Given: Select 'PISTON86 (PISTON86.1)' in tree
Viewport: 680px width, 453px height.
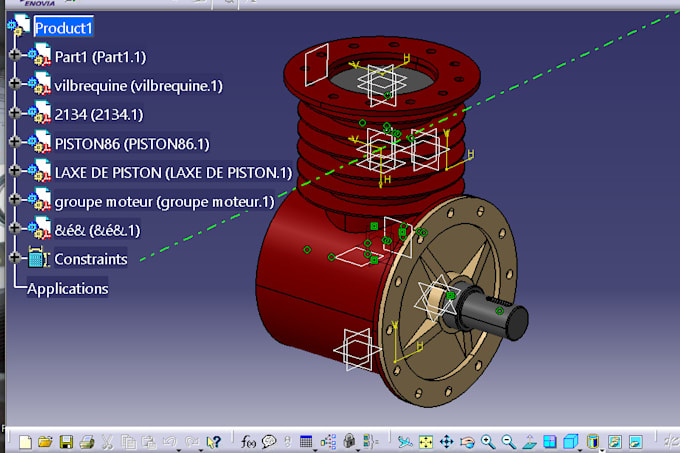Looking at the screenshot, I should 132,143.
